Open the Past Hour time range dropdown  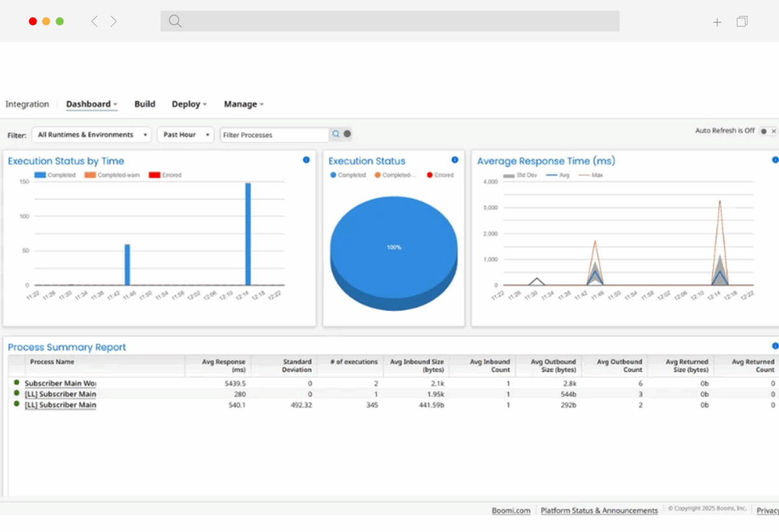(185, 135)
